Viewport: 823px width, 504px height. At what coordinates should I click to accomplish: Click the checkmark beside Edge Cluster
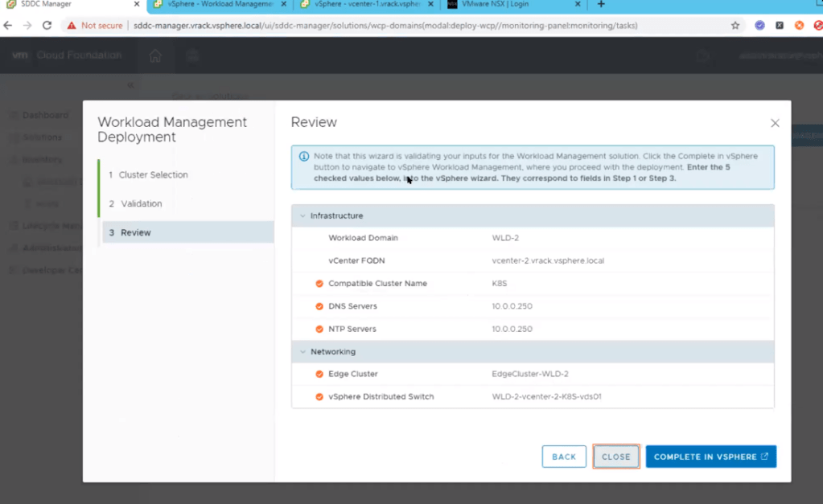pyautogui.click(x=319, y=374)
